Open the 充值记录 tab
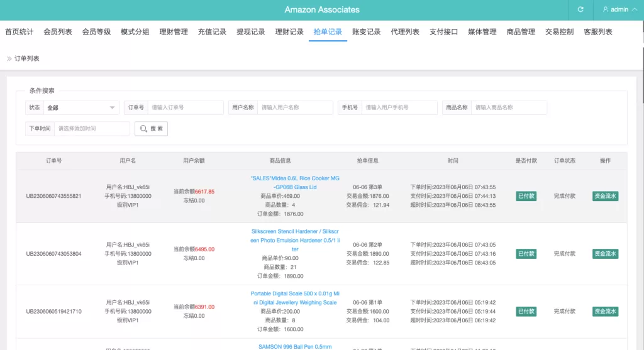 [213, 31]
